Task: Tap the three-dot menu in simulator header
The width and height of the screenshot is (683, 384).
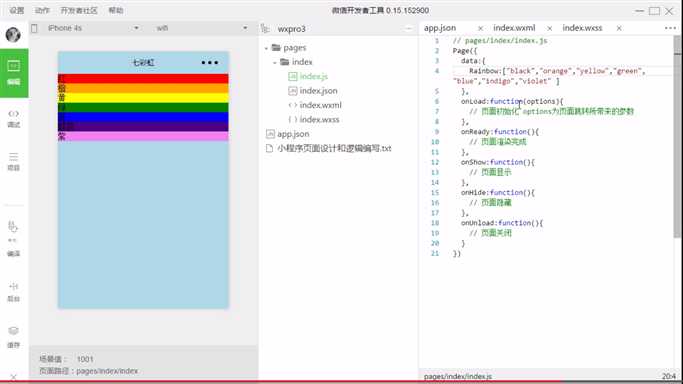Action: [210, 63]
